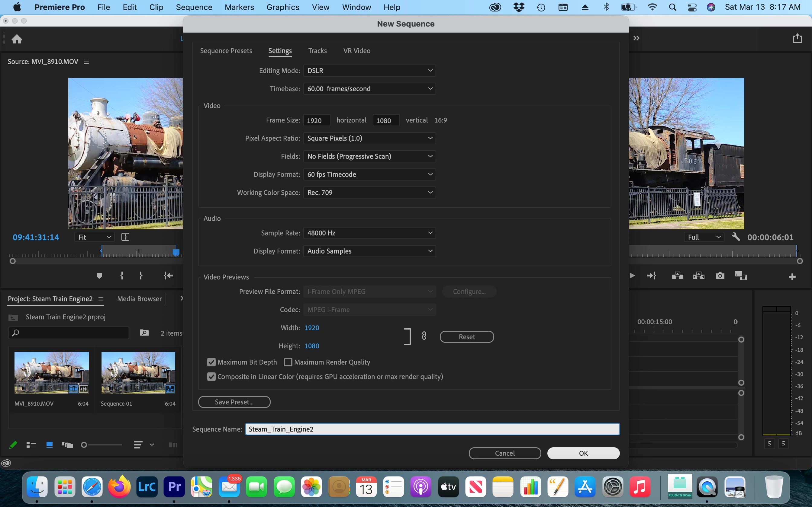The image size is (812, 507).
Task: Open the Editing Mode dropdown
Action: click(x=369, y=71)
